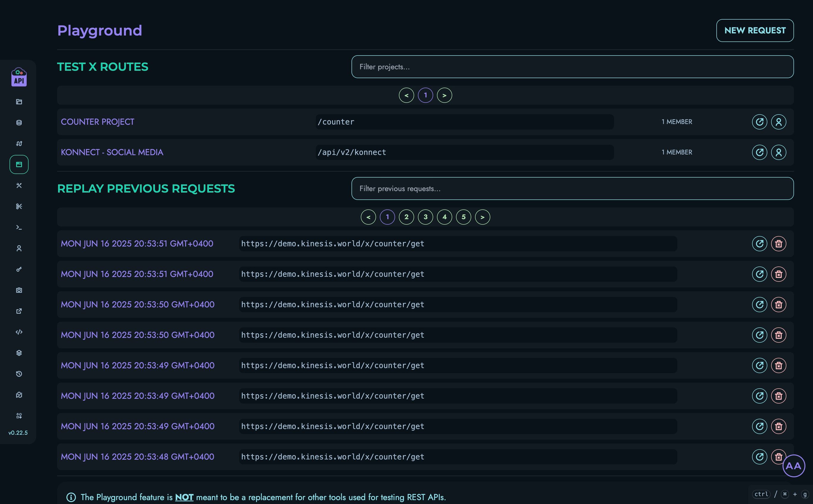Open the code brackets icon in sidebar
The image size is (813, 504).
pos(19,332)
